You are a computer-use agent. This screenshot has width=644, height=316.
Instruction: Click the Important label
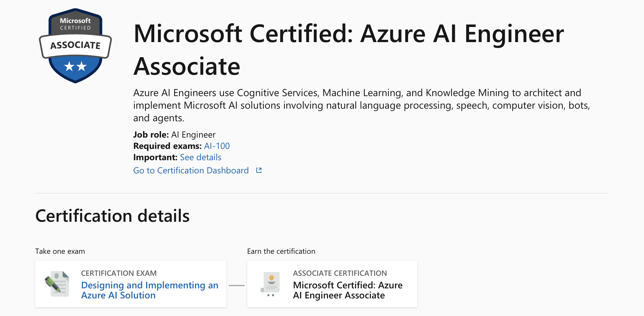[155, 157]
